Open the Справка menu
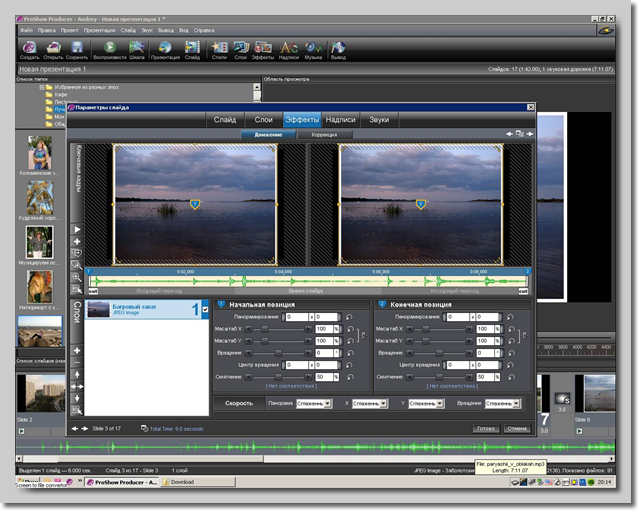638x510 pixels. coord(204,30)
